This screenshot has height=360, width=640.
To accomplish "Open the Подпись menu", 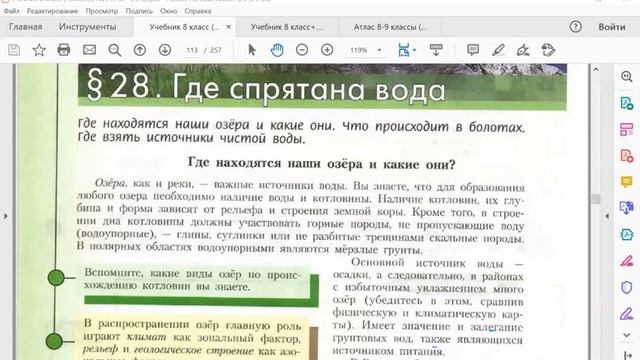I will tap(139, 11).
